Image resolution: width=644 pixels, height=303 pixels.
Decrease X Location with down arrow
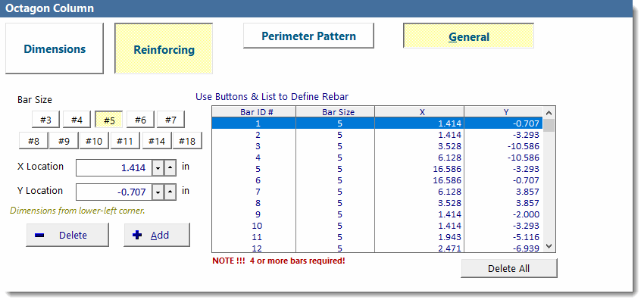(x=158, y=167)
